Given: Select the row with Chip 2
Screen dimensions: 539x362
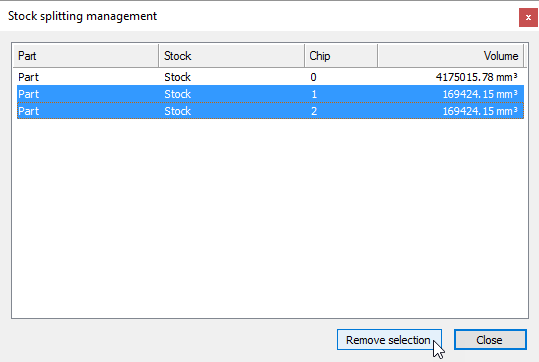Looking at the screenshot, I should coord(271,111).
